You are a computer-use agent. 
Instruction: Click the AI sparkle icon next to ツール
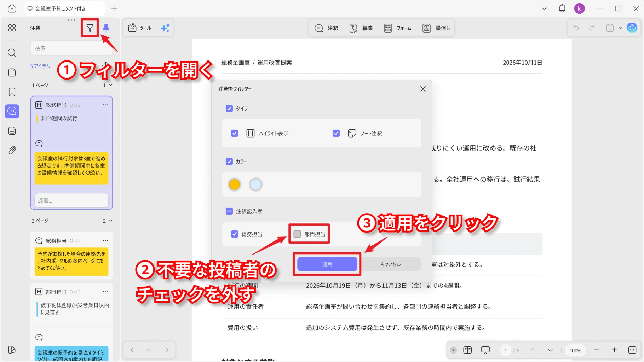tap(165, 28)
